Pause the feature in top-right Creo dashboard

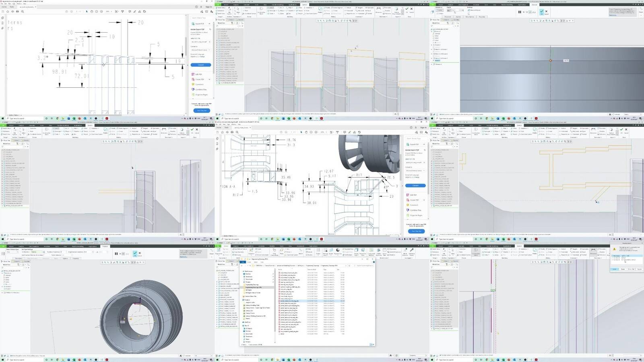[x=520, y=12]
